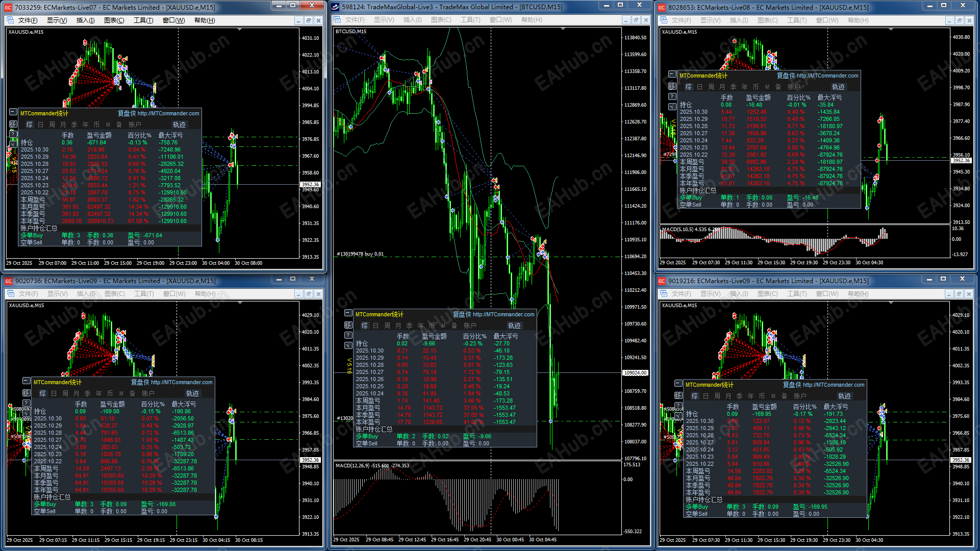Open the http://MTCommander.com link in bottom-left panel
This screenshot has height=551, width=980.
(181, 382)
